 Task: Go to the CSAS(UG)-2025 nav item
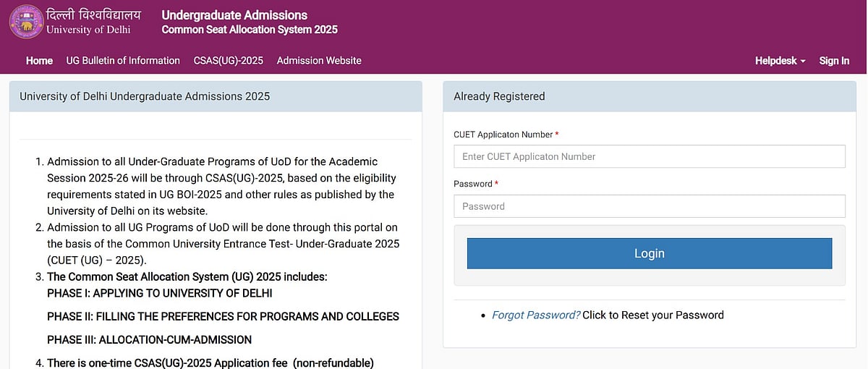point(228,61)
